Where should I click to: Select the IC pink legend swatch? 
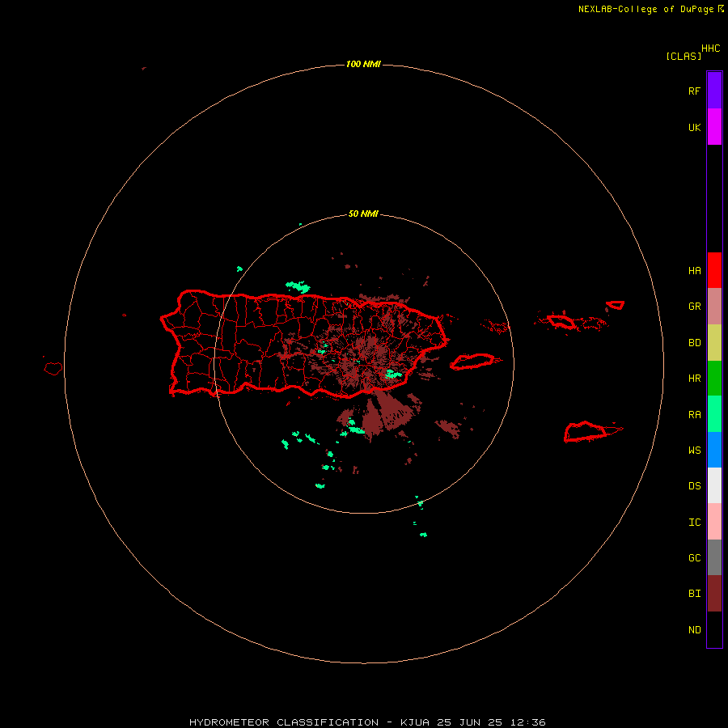[714, 522]
